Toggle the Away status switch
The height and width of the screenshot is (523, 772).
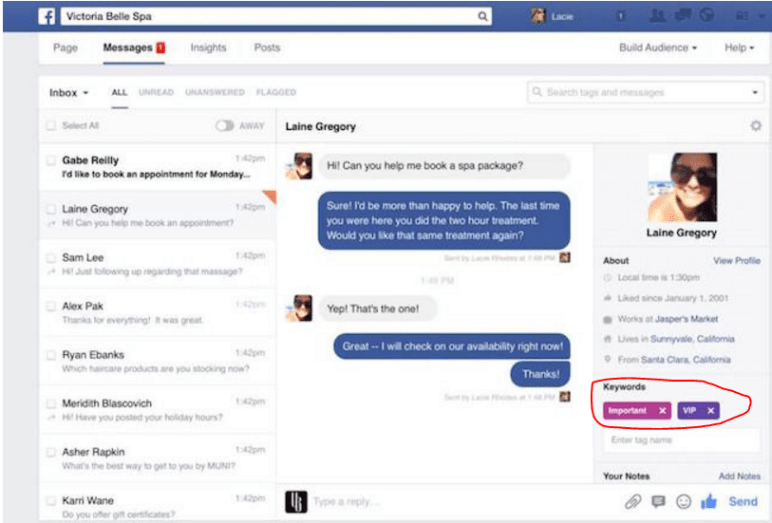(225, 126)
